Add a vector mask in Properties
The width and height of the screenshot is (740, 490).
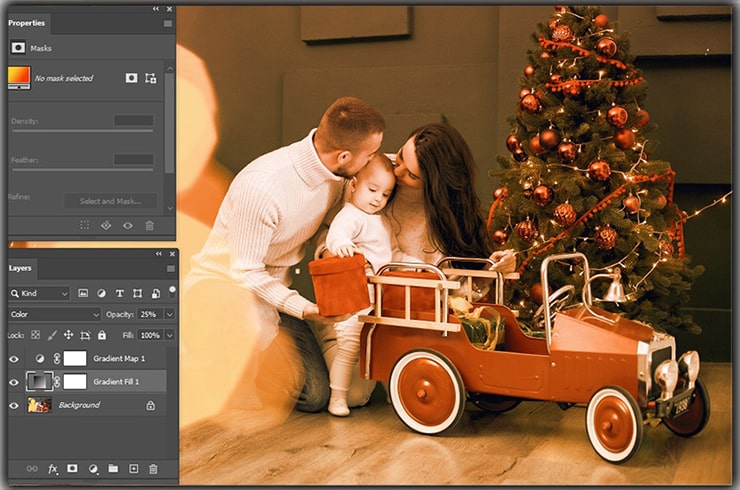coord(151,78)
